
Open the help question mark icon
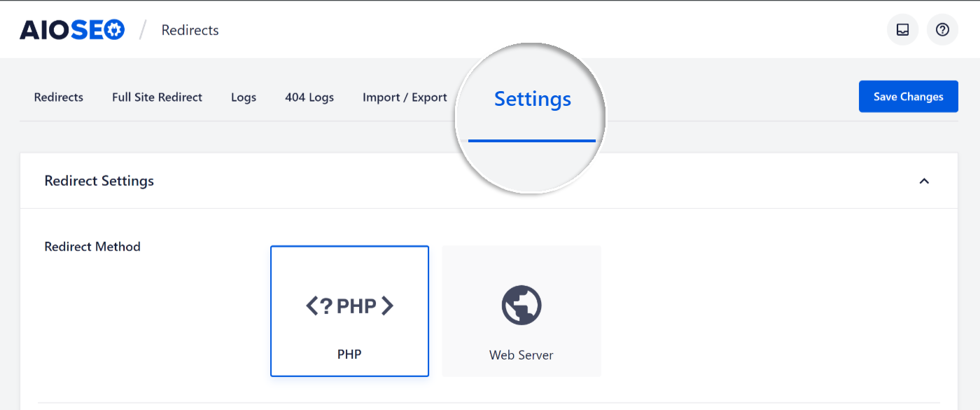pos(942,29)
